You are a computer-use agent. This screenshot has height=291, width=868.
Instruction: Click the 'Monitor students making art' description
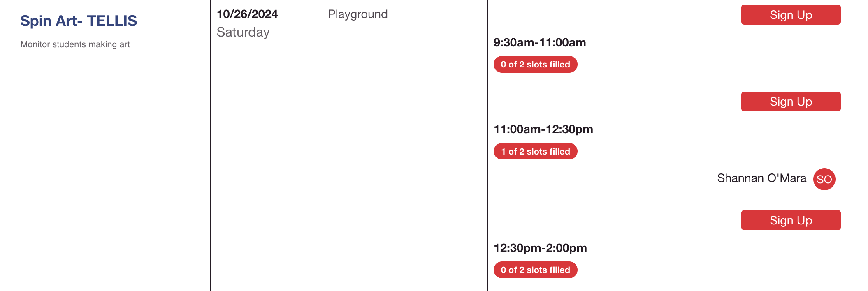(75, 44)
